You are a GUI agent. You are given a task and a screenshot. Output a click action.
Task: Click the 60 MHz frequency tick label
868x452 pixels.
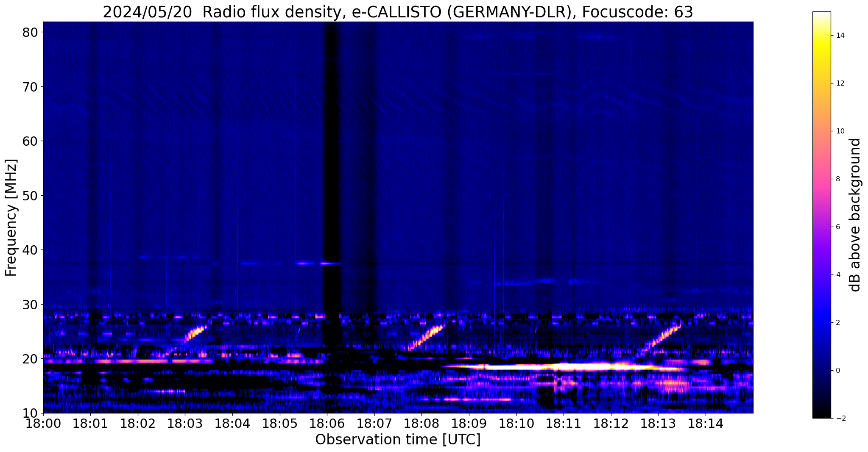pyautogui.click(x=30, y=141)
